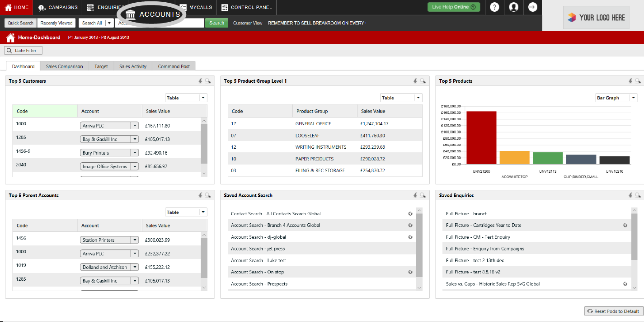The image size is (644, 325).
Task: Click the Quick Search button
Action: point(20,23)
